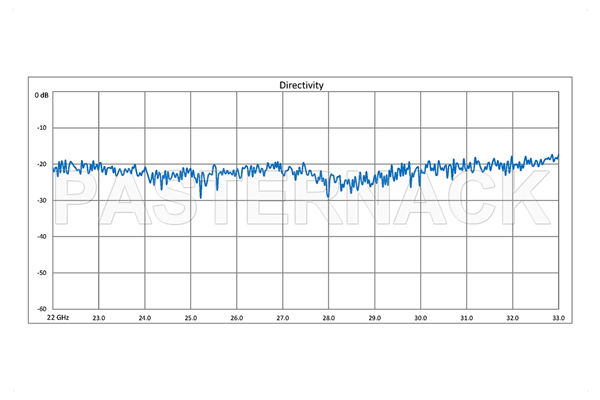Click the -40 y-axis label
600x400 pixels.
pos(42,236)
